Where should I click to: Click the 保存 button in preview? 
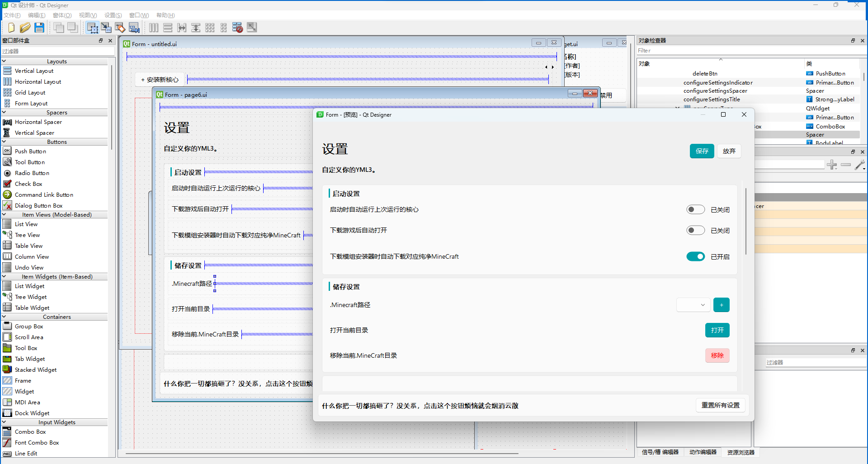[702, 151]
